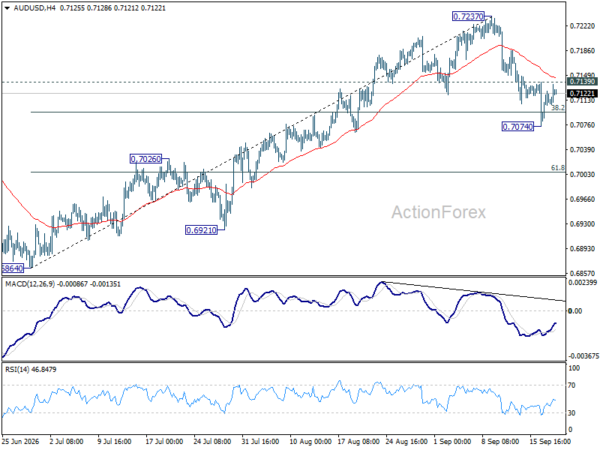This screenshot has width=600, height=450.
Task: Click the 61.8 Fibonacci level label
Action: pyautogui.click(x=558, y=168)
